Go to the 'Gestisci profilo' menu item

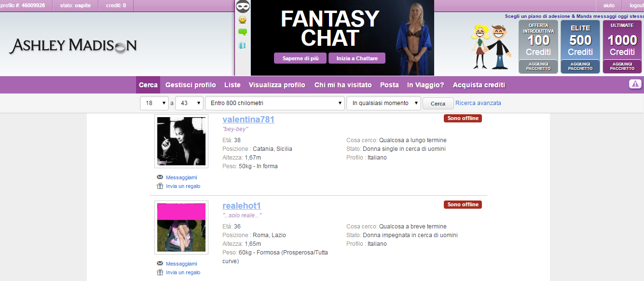pyautogui.click(x=191, y=85)
